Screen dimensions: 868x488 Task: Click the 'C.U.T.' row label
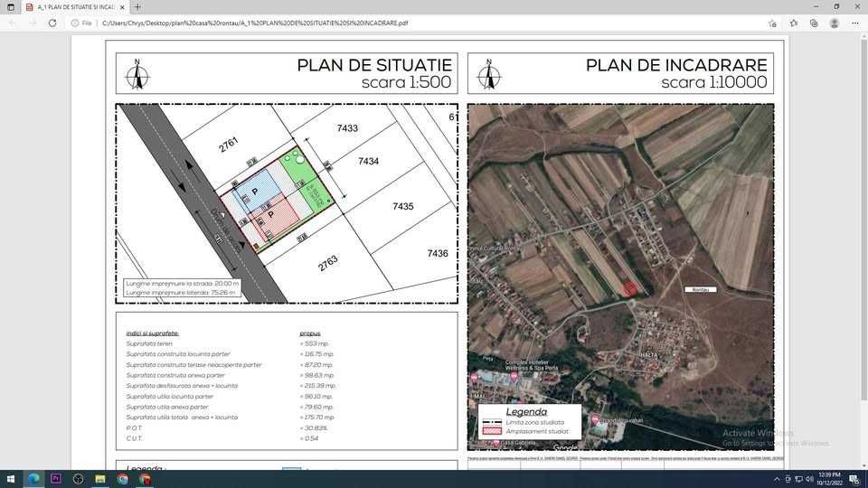tap(134, 438)
